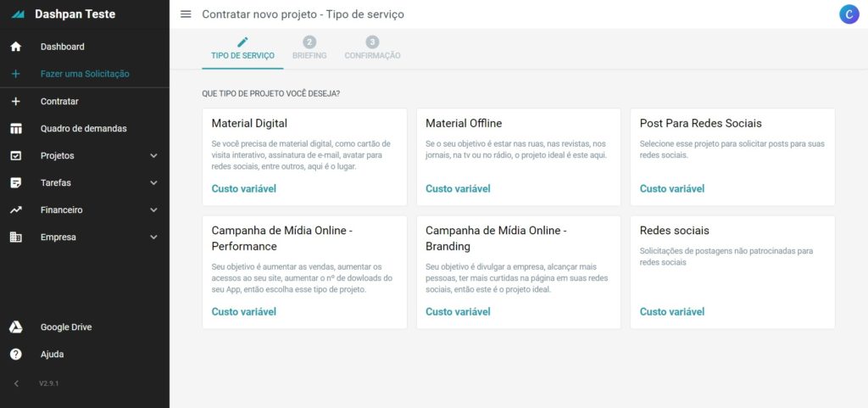
Task: Open the Dashboard menu item
Action: (x=85, y=47)
